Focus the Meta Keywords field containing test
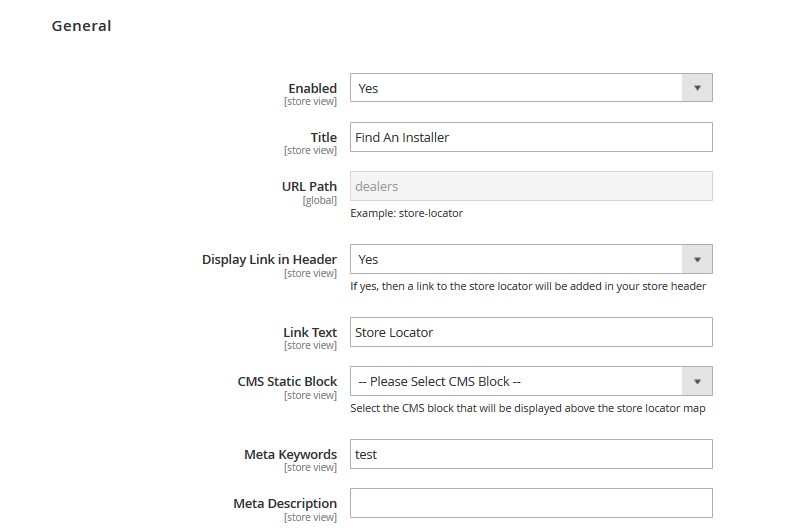785x532 pixels. click(531, 454)
